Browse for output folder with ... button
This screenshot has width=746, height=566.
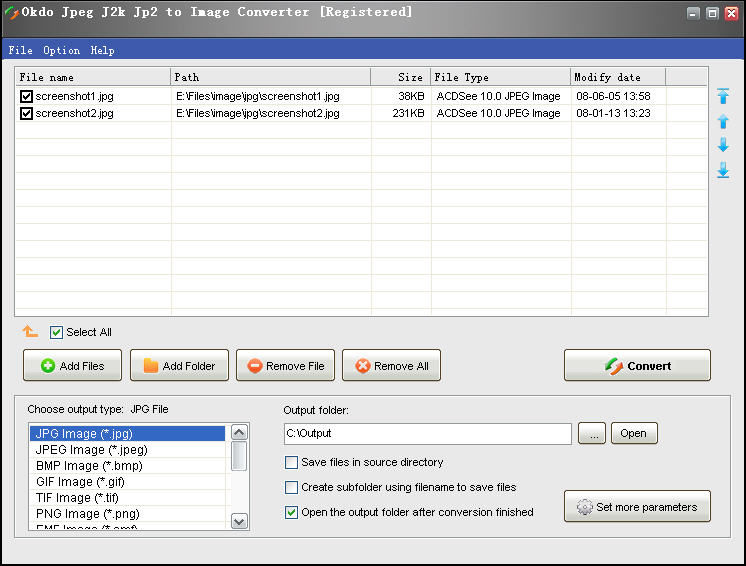coord(592,433)
